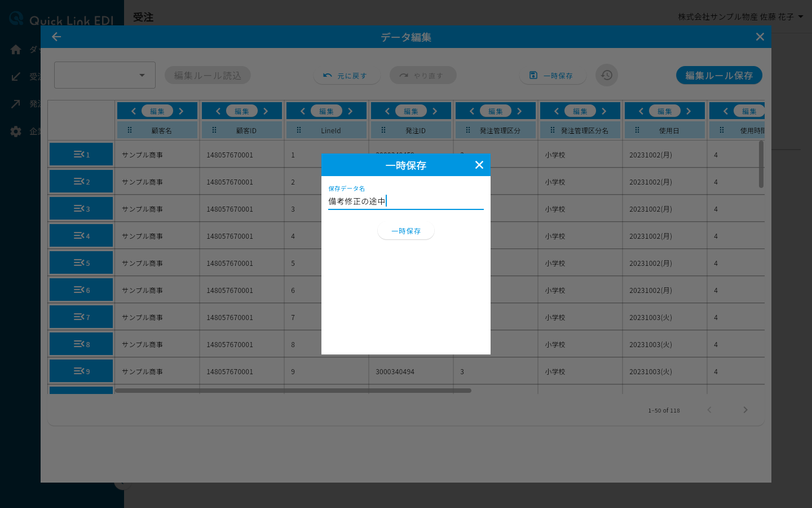Open row 3 menu button
The height and width of the screenshot is (508, 812).
pyautogui.click(x=81, y=208)
